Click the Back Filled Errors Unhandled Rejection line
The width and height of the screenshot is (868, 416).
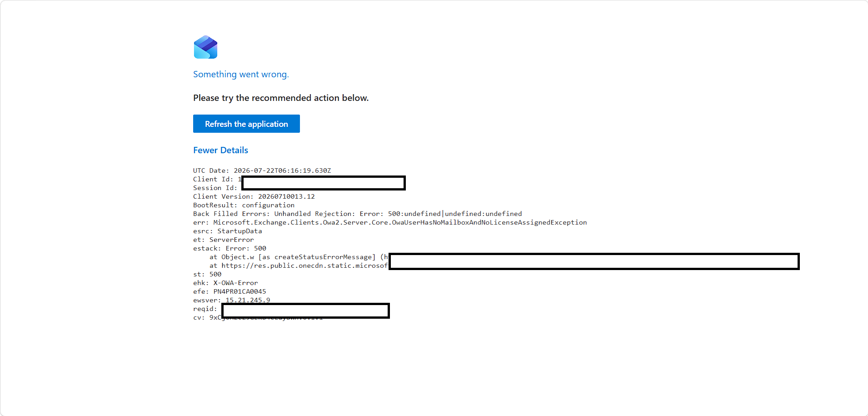(358, 214)
